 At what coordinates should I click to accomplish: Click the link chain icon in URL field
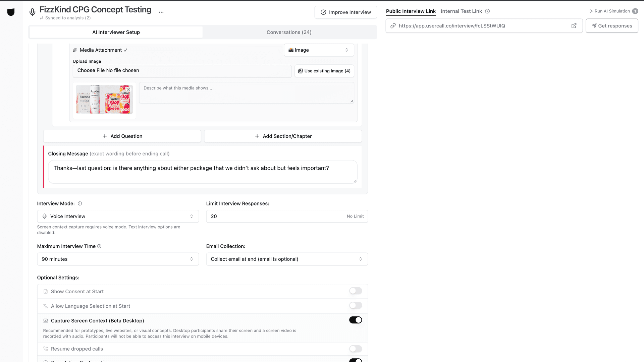point(393,26)
